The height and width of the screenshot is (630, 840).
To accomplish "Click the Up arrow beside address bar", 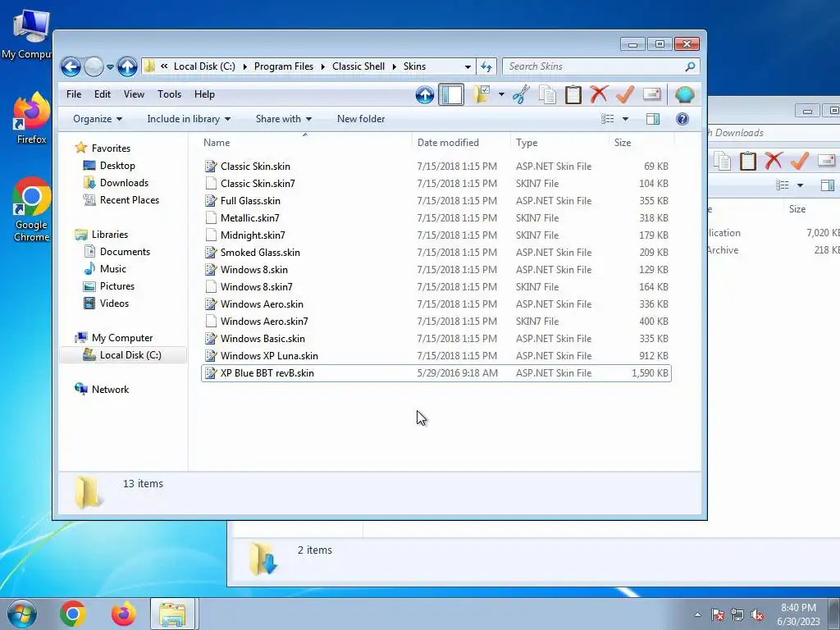I will pyautogui.click(x=127, y=67).
